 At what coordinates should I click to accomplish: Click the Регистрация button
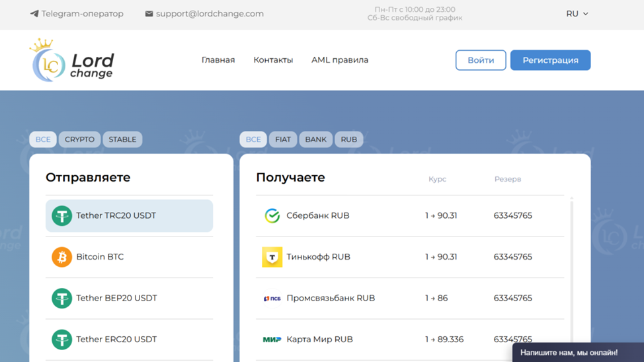(x=550, y=60)
